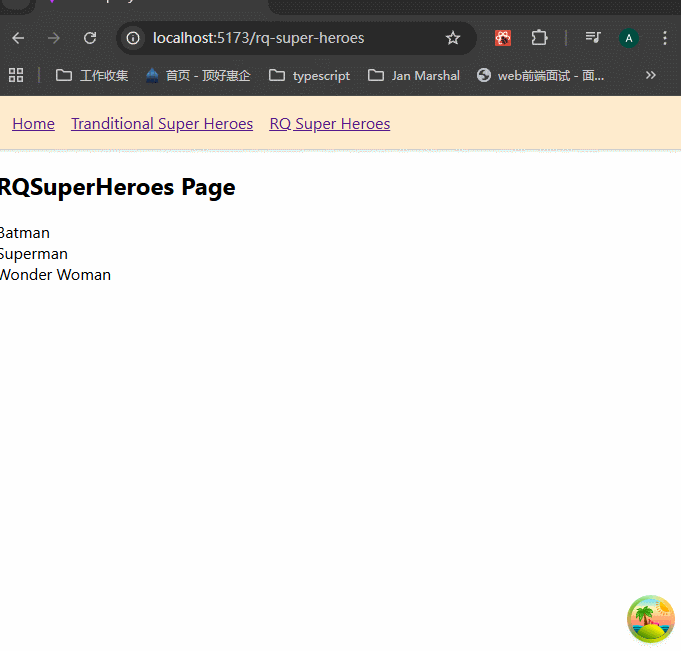Image resolution: width=681 pixels, height=651 pixels.
Task: Open the 工作收集 bookmark folder
Action: click(92, 75)
